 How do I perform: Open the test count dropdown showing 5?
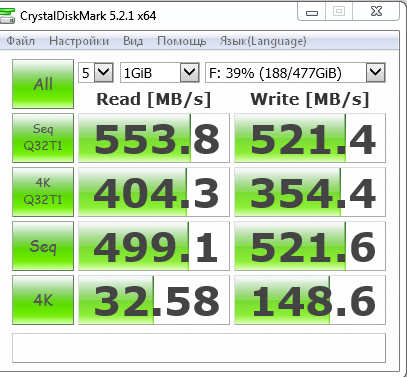96,72
